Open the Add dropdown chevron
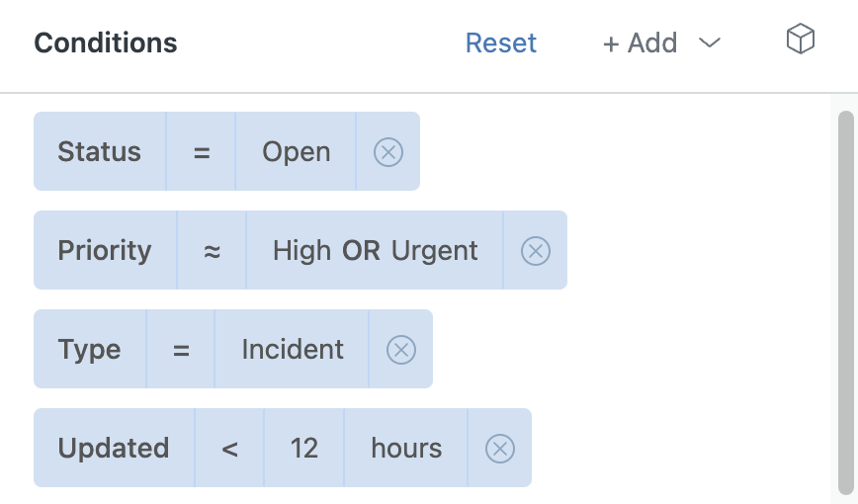This screenshot has width=858, height=504. 710,42
